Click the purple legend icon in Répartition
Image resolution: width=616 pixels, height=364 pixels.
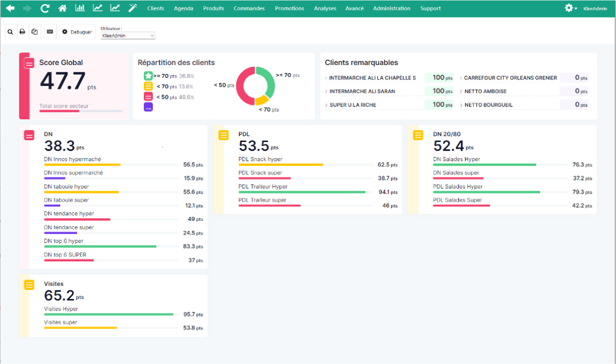148,107
